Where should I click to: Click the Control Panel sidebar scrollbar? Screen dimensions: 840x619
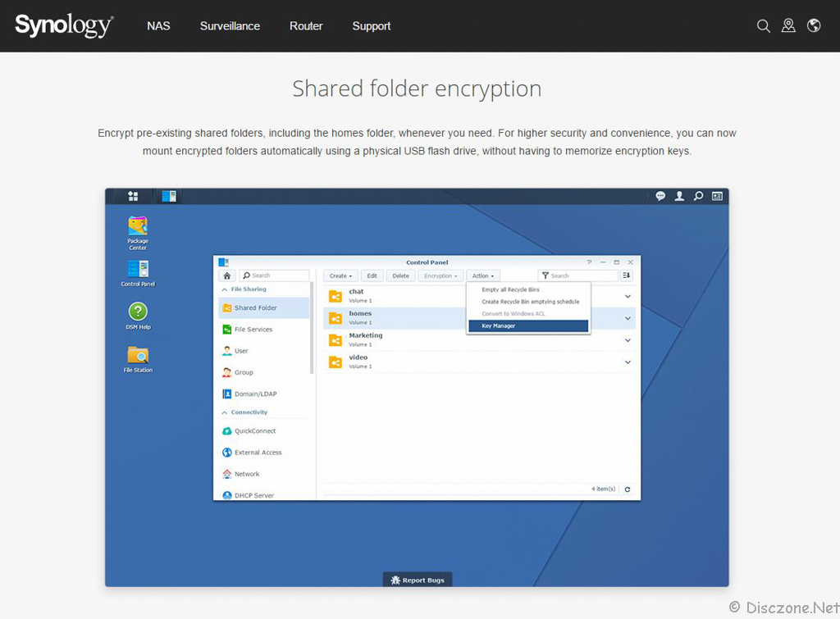312,328
